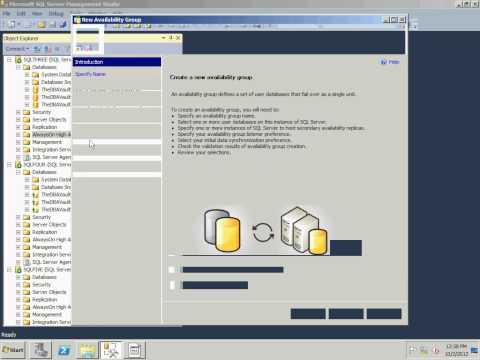Click the Object Explorer connect server icon
480x360 pixels.
(38, 49)
